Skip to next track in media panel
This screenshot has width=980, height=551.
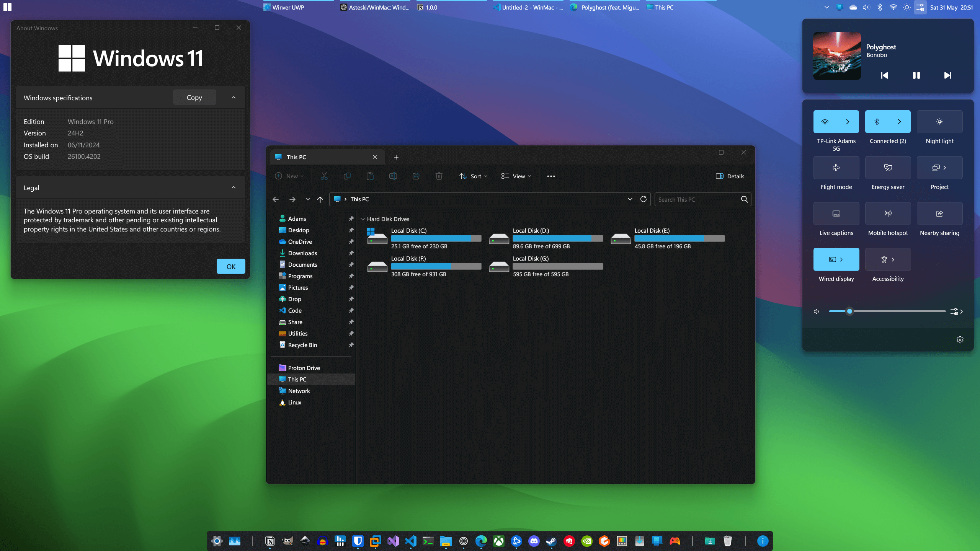pos(947,75)
